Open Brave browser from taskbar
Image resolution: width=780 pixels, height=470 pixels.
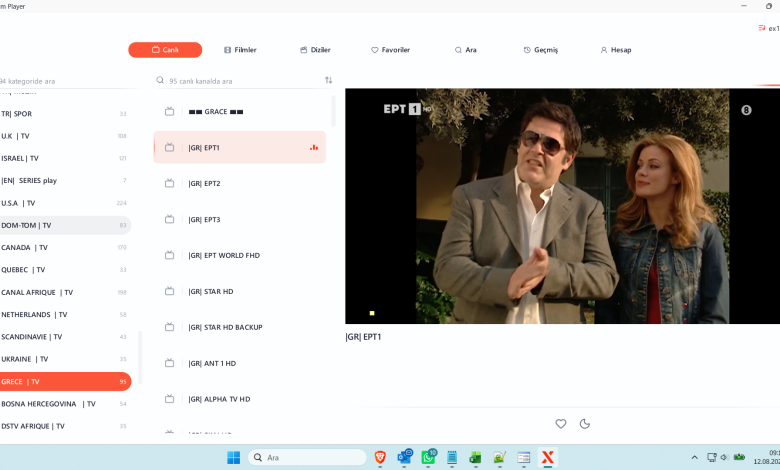(380, 458)
